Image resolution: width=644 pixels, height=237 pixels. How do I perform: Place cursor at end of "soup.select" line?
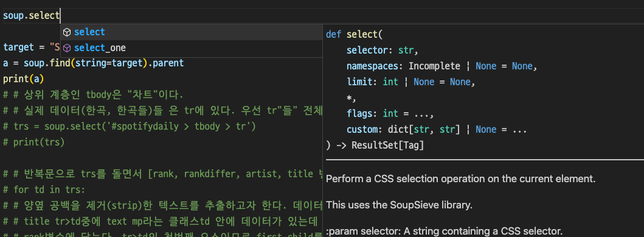click(x=60, y=16)
